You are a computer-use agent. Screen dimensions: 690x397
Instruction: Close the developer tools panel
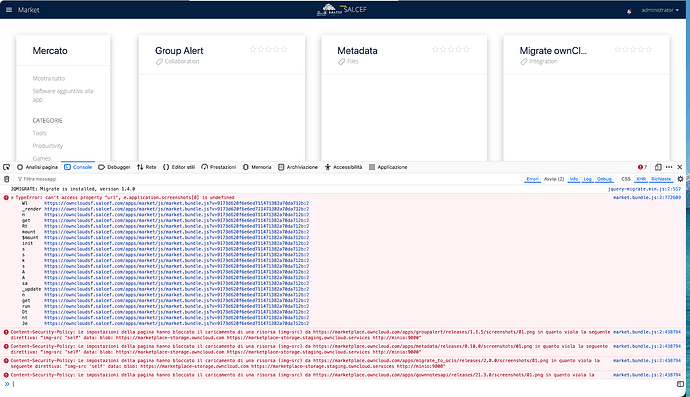(x=680, y=167)
